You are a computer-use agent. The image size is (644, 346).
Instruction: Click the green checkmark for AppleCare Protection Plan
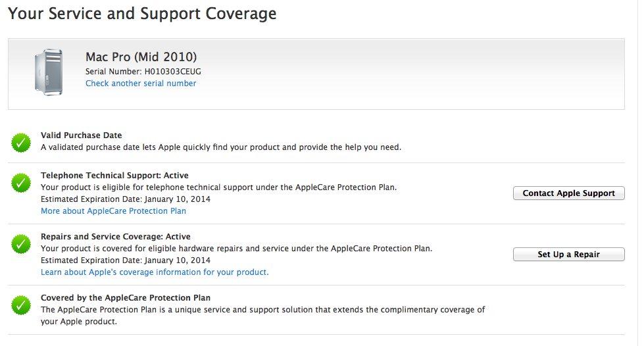click(x=21, y=305)
